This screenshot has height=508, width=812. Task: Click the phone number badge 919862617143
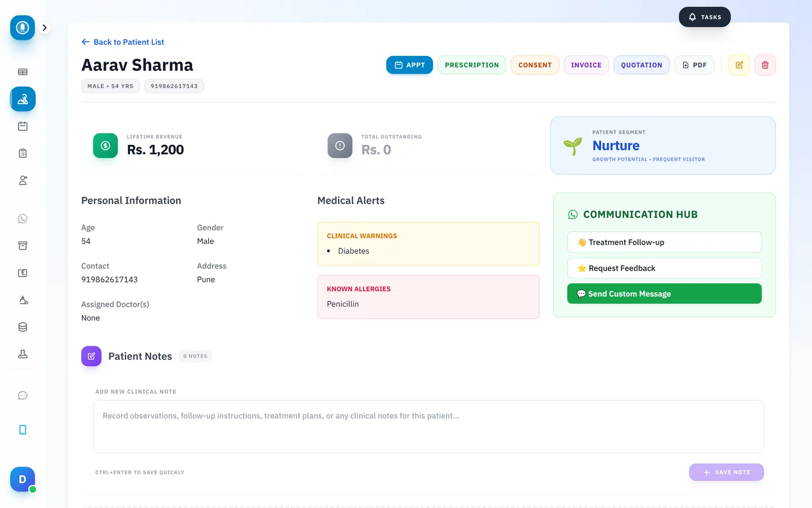pyautogui.click(x=174, y=86)
